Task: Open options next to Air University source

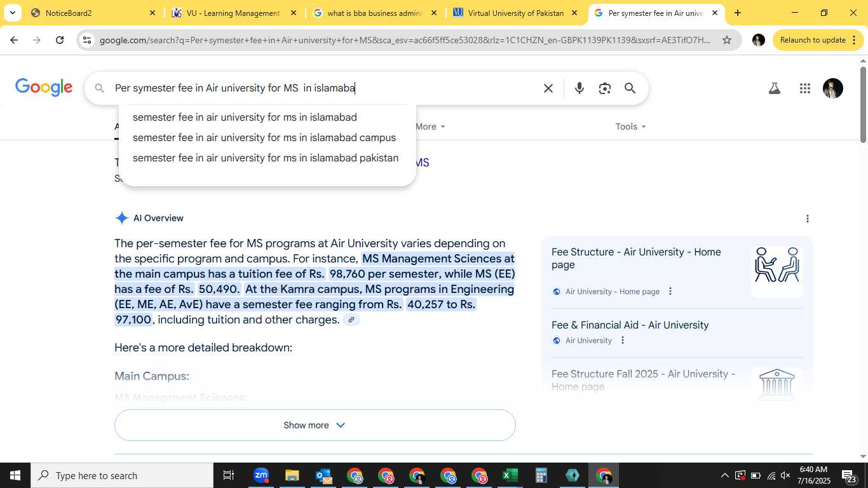Action: (x=622, y=341)
